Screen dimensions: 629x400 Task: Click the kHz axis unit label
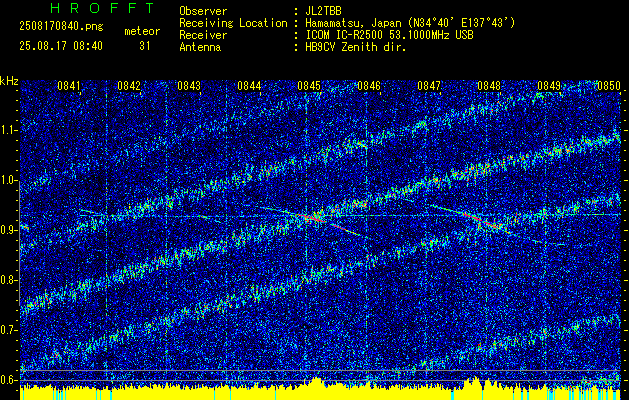coord(9,81)
